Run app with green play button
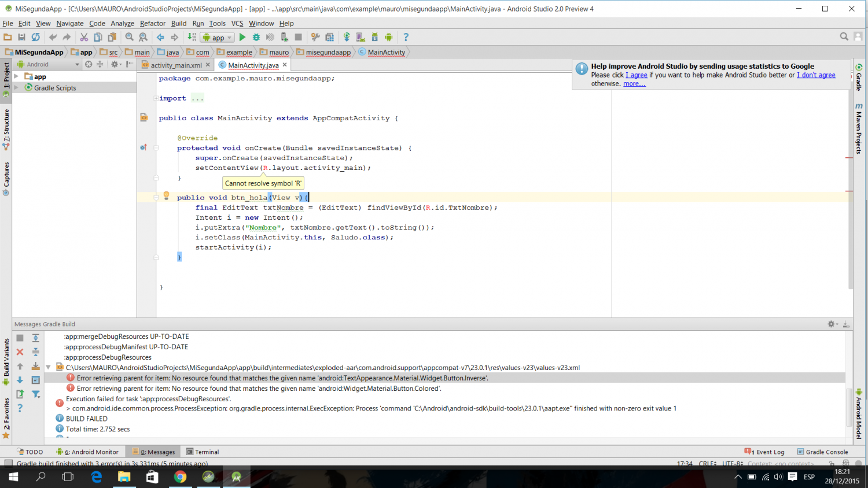The width and height of the screenshot is (868, 488). coord(242,37)
